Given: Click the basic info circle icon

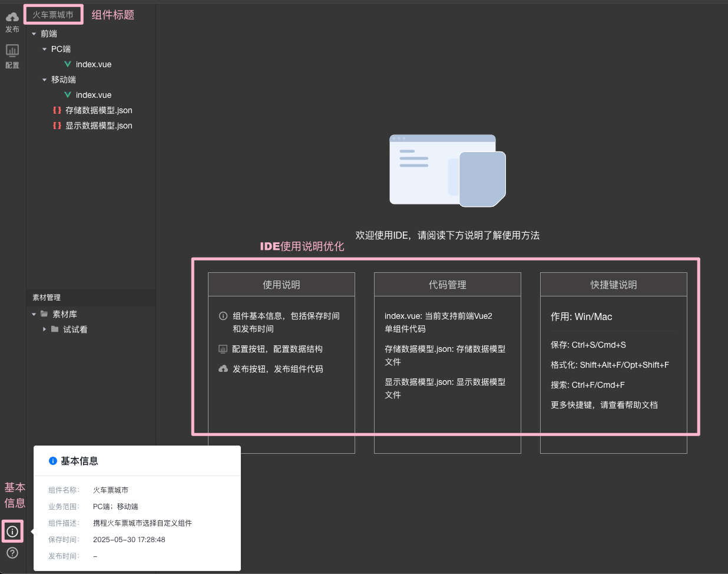Looking at the screenshot, I should (12, 532).
